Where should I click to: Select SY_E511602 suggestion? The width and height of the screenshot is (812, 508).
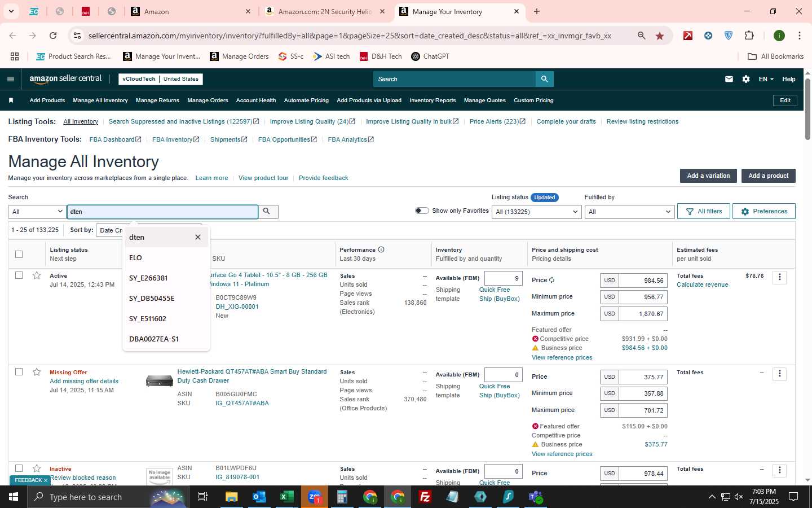[166, 318]
